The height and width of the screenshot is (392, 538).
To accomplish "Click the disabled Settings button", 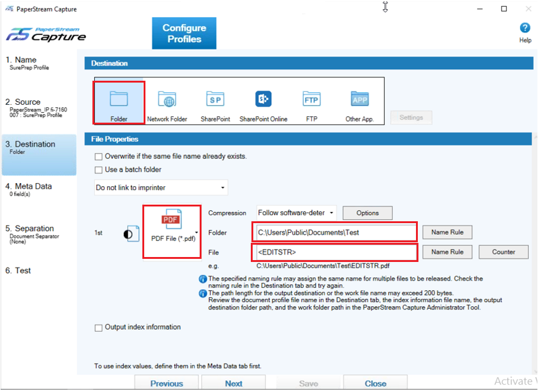I will 411,117.
